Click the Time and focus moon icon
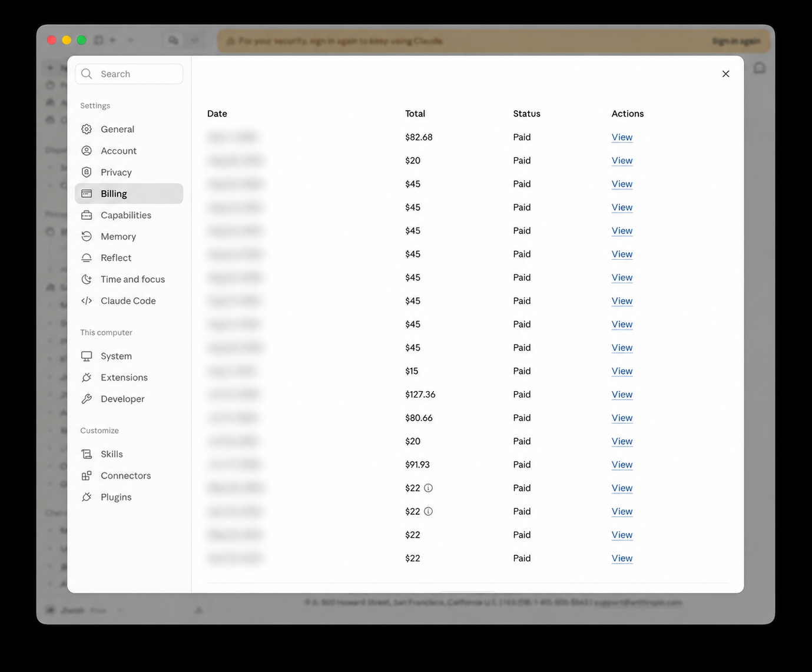This screenshot has height=672, width=812. tap(87, 279)
